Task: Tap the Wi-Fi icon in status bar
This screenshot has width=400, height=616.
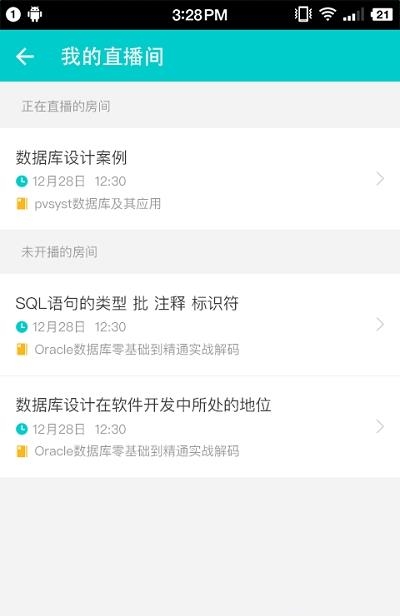Action: (327, 15)
